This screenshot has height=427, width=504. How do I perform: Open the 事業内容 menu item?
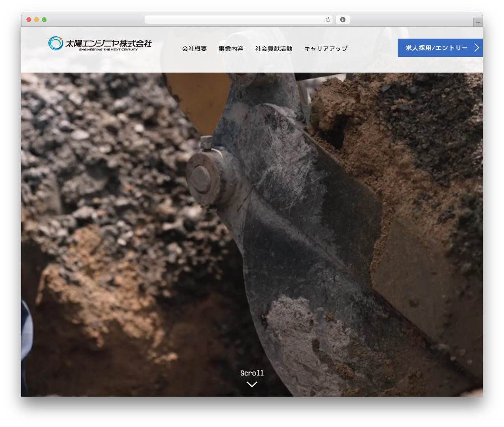pos(231,48)
